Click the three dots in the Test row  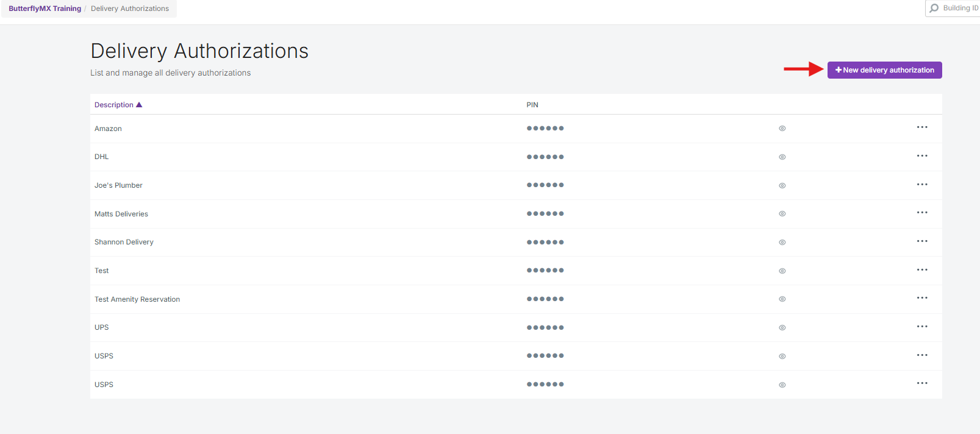pyautogui.click(x=921, y=269)
